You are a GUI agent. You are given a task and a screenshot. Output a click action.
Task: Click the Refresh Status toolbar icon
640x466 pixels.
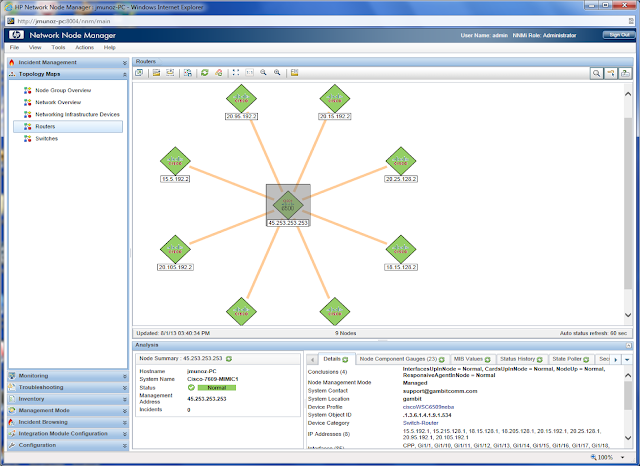click(x=219, y=73)
